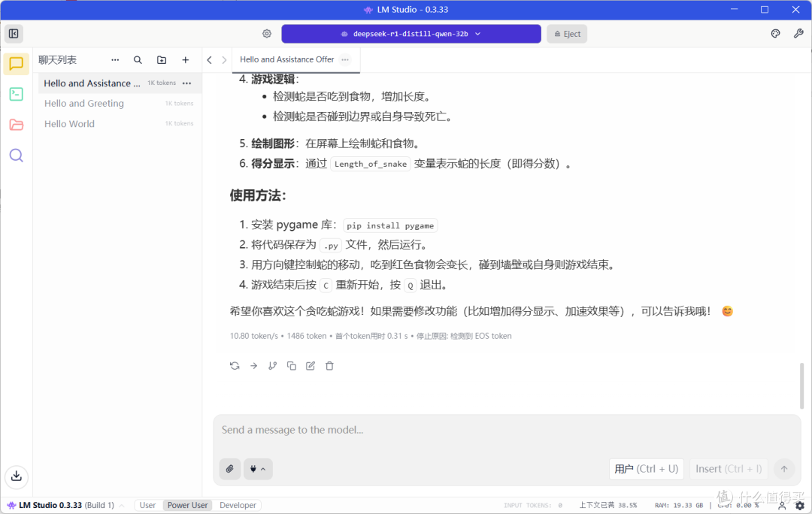Click the 上下文已满 38.5% indicator

(x=608, y=505)
